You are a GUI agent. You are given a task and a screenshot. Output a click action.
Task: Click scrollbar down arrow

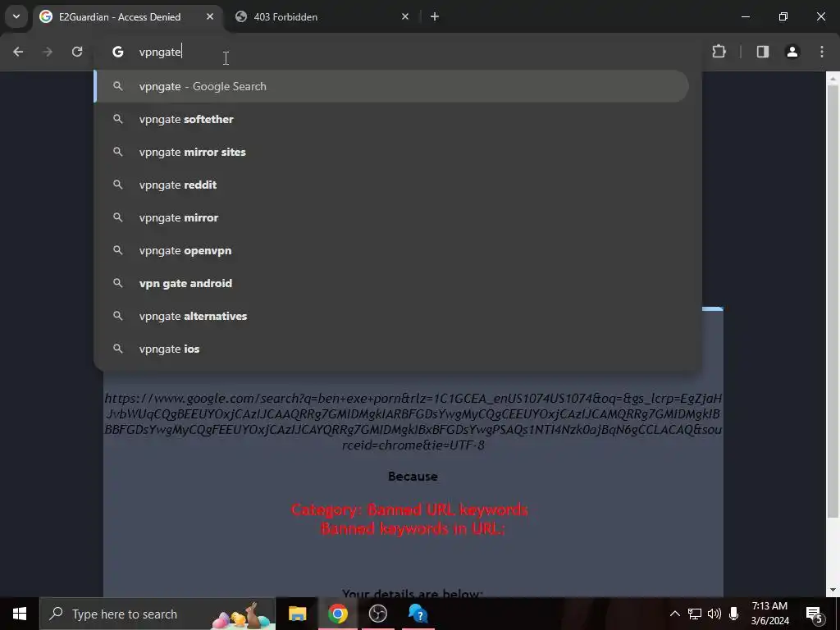click(x=833, y=591)
